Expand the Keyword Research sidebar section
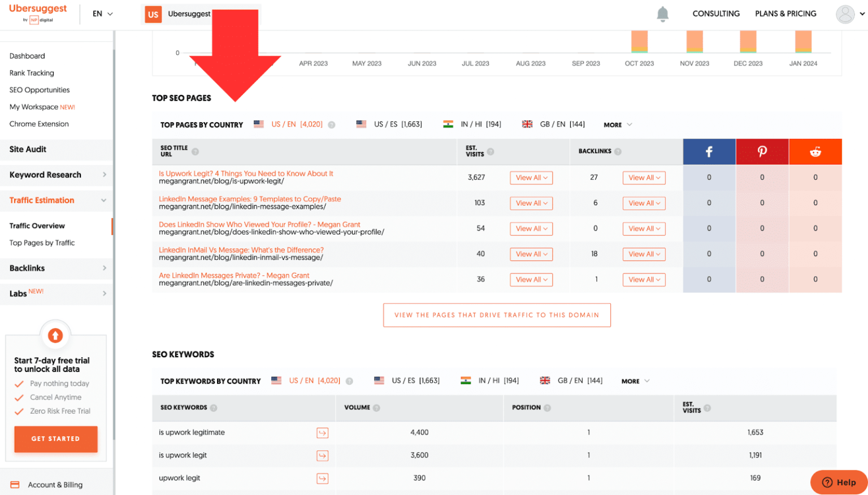868x495 pixels. (x=57, y=175)
